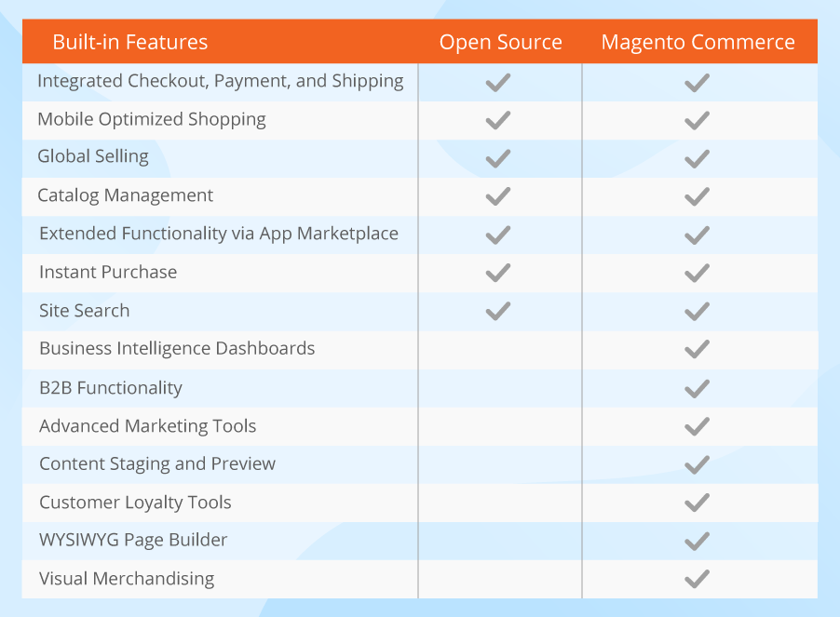840x617 pixels.
Task: Click Magento Commerce checkmark for Business Intelligence Dashboards
Action: (697, 349)
